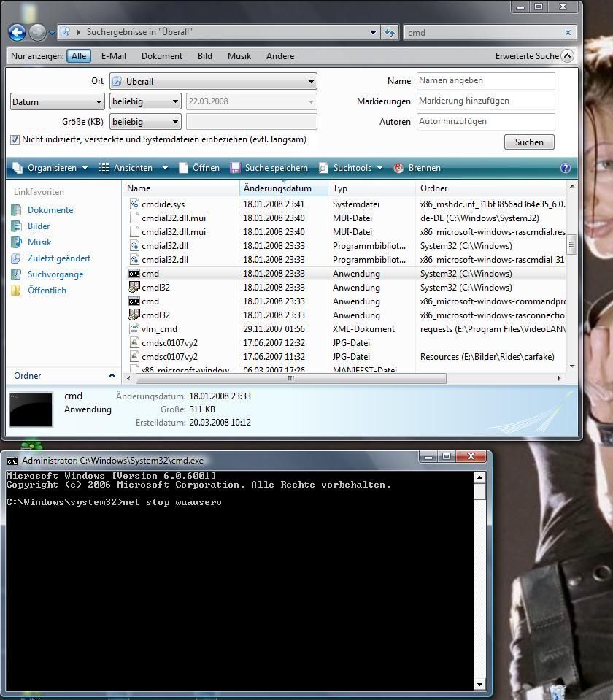Click the file list vertical scrollbar thumb
Image resolution: width=613 pixels, height=700 pixels.
coord(571,245)
